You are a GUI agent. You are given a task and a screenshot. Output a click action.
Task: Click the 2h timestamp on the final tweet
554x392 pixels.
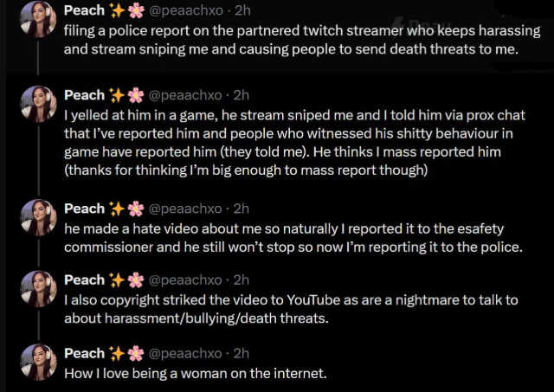coord(242,352)
